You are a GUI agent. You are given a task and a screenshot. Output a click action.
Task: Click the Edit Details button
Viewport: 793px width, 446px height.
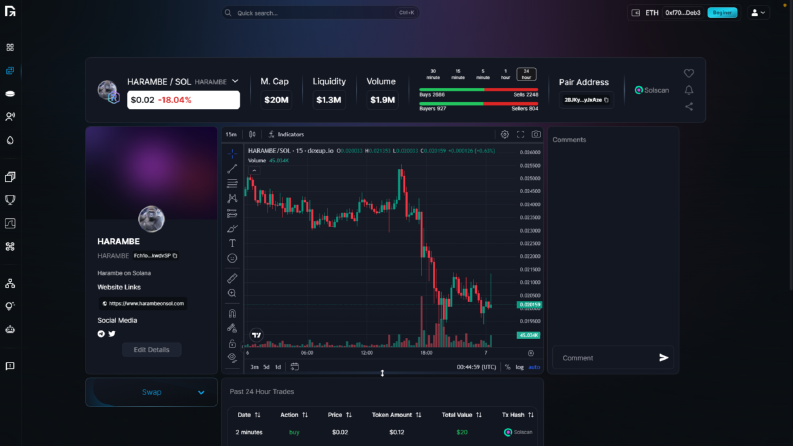tap(151, 349)
